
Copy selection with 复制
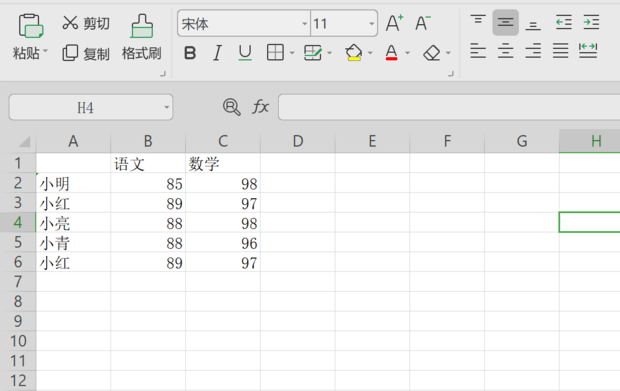point(86,53)
